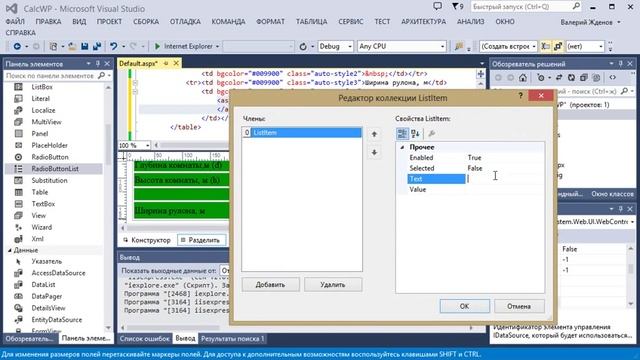Click the Save All toolbar icon
This screenshot has height=360, width=640.
[x=97, y=47]
